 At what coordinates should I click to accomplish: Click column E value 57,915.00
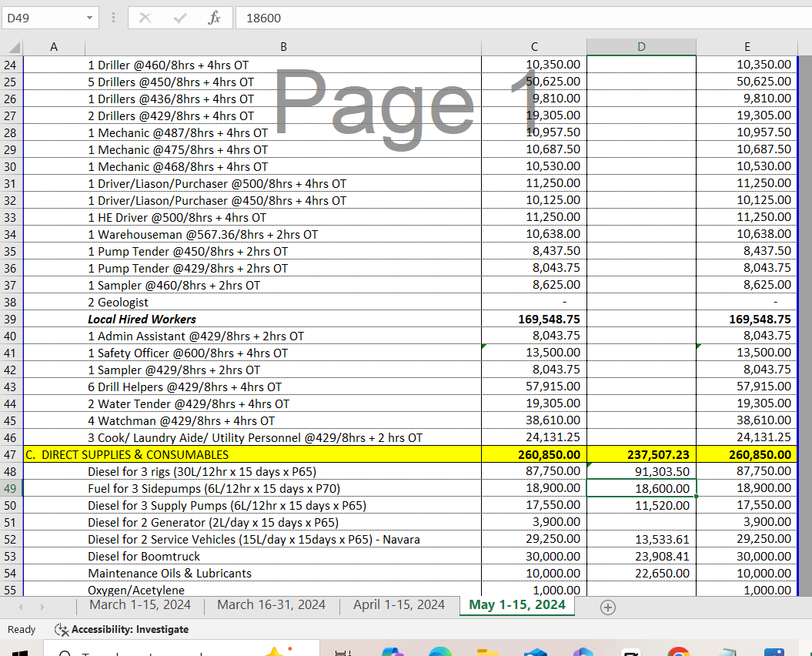[x=747, y=387]
